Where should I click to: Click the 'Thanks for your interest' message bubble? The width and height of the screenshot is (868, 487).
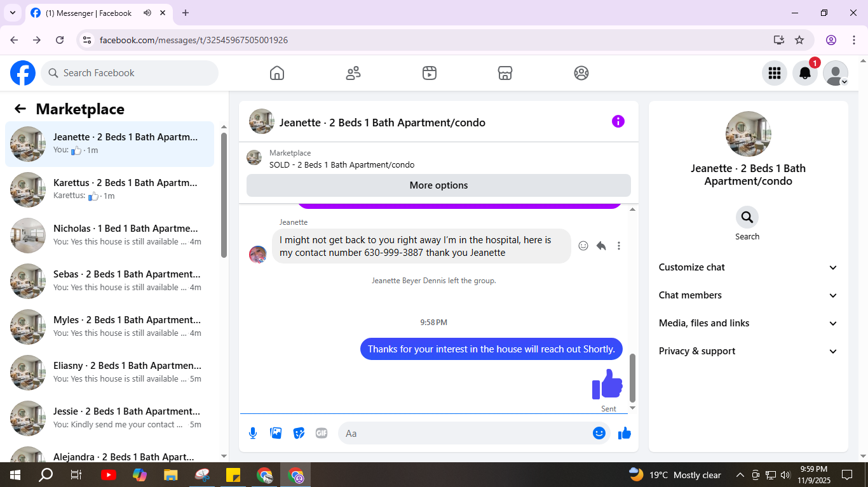(492, 349)
